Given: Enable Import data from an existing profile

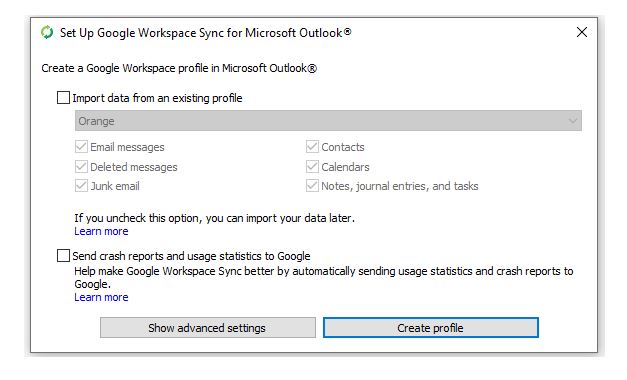Looking at the screenshot, I should tap(63, 98).
